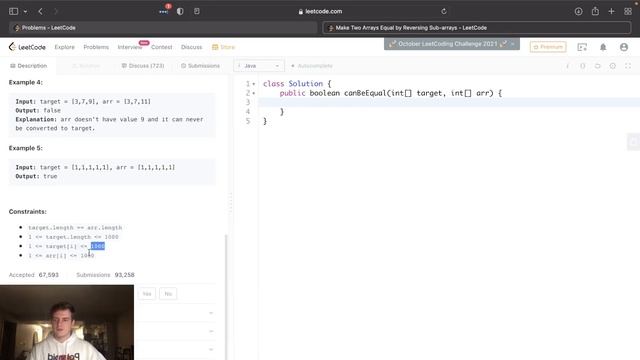Click the editor info icon
640x360 pixels.
[x=567, y=66]
